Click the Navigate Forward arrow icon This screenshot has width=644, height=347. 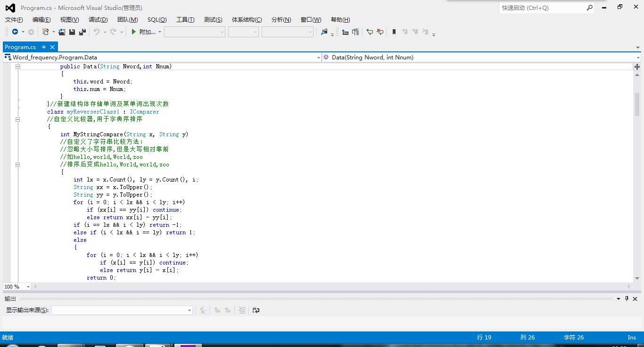[31, 32]
